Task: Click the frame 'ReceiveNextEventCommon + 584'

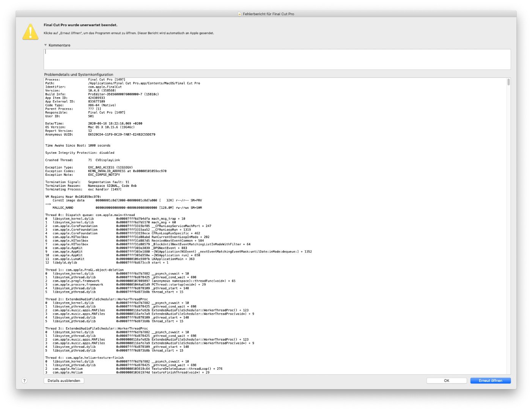Action: [x=178, y=241]
